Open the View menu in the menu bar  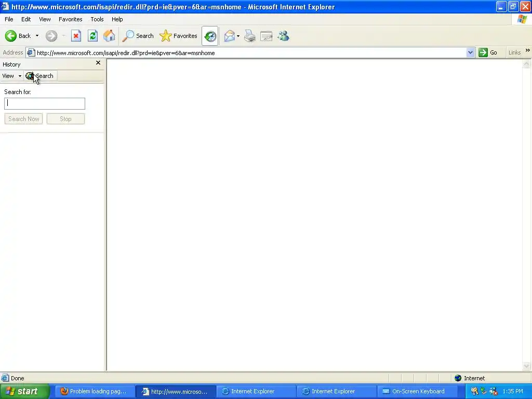point(45,19)
